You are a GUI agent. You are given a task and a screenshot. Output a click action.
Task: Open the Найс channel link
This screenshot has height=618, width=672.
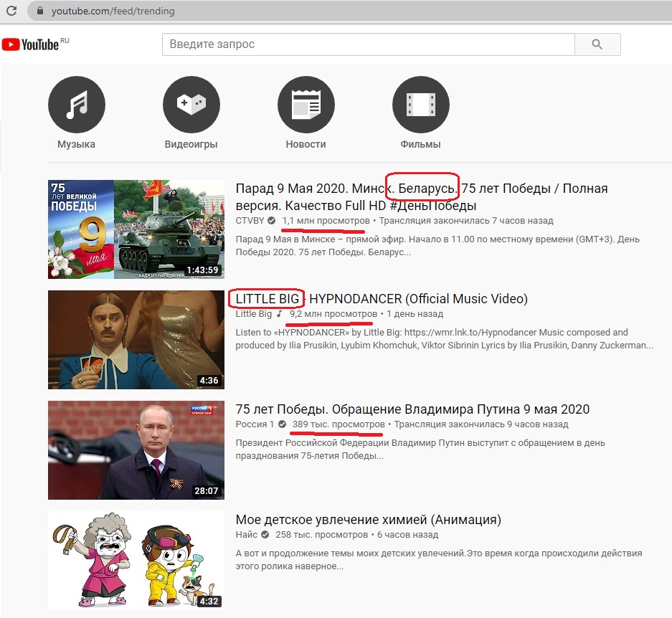tap(247, 535)
